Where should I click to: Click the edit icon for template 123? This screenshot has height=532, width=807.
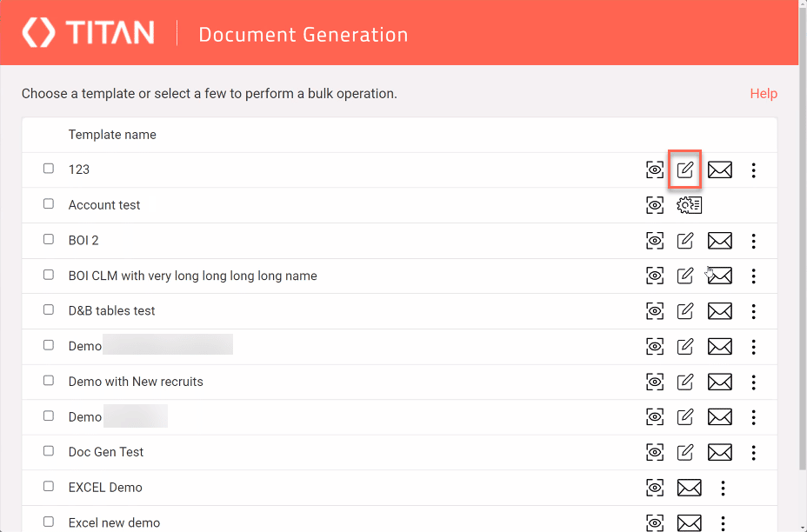pyautogui.click(x=685, y=170)
